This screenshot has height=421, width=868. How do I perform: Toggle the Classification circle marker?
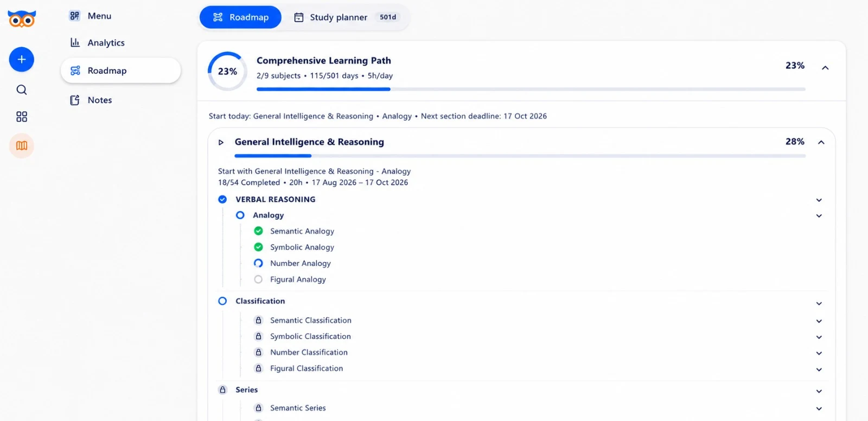(x=222, y=301)
